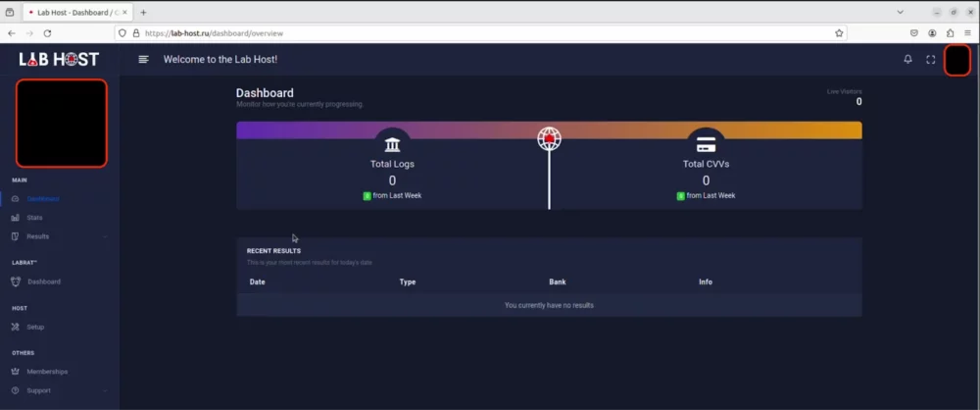Viewport: 980px width, 410px height.
Task: Click the credit card icon above Total CVVs
Action: [707, 145]
